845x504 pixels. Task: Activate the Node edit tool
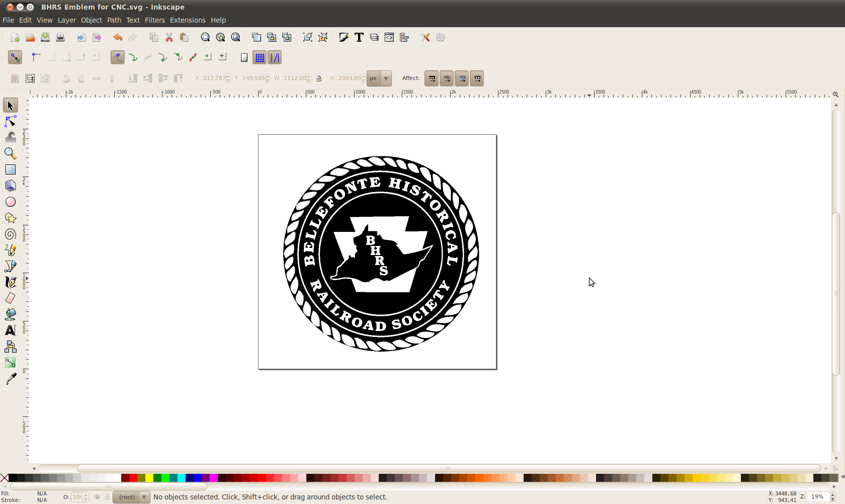11,121
